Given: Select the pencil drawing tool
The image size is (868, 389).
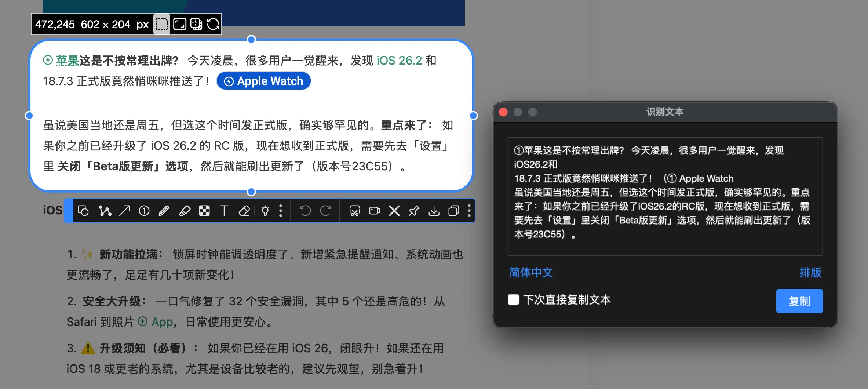Looking at the screenshot, I should point(164,211).
